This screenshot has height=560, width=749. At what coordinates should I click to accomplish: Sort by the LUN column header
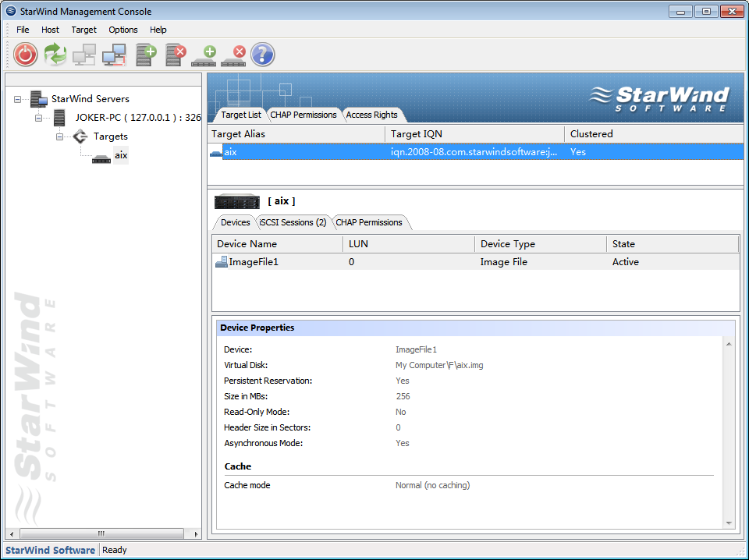coord(409,244)
